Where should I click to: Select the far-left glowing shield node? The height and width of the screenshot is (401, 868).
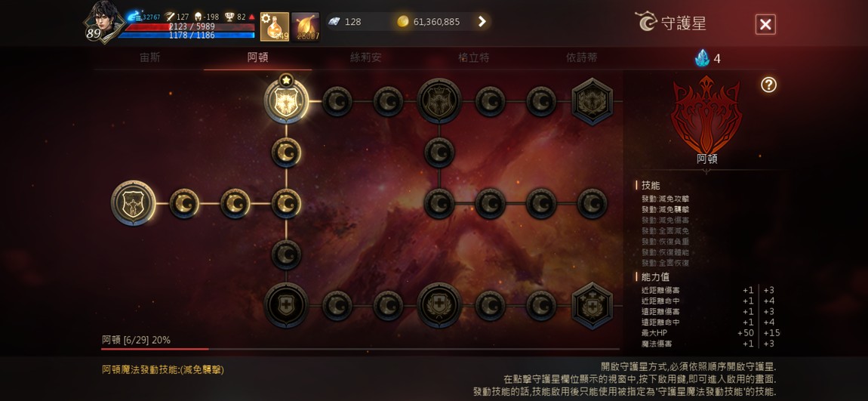point(133,203)
